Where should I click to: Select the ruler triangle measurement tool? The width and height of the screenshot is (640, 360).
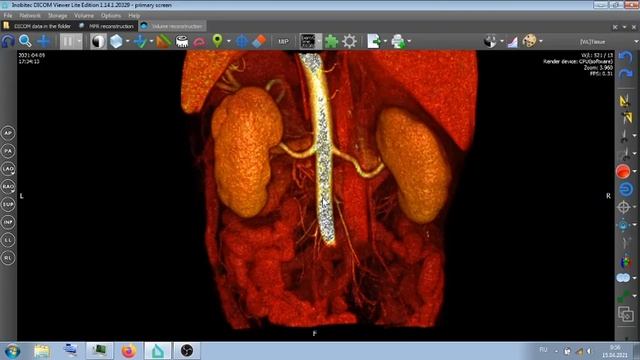(x=163, y=41)
